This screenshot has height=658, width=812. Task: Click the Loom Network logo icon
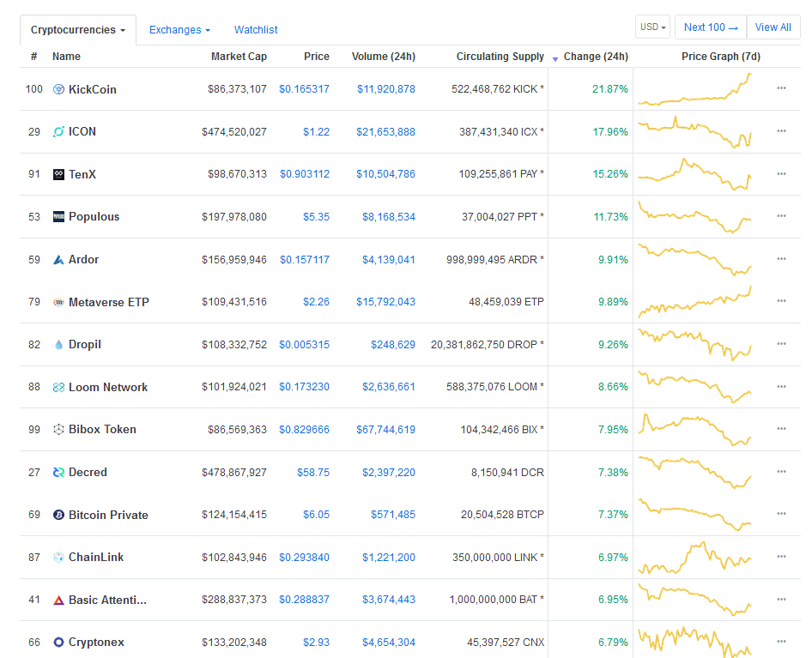pyautogui.click(x=58, y=387)
